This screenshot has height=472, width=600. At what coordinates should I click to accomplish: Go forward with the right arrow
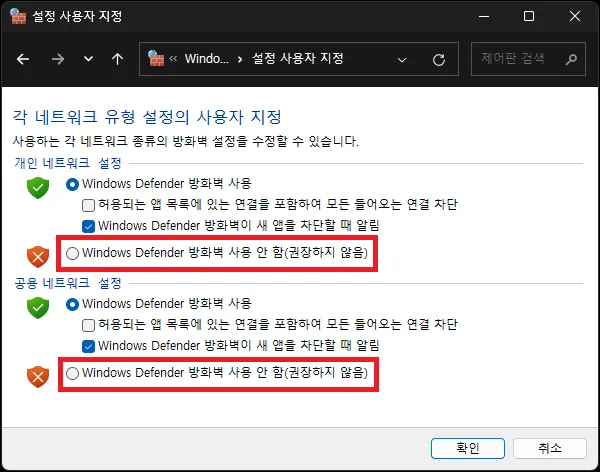pos(58,59)
